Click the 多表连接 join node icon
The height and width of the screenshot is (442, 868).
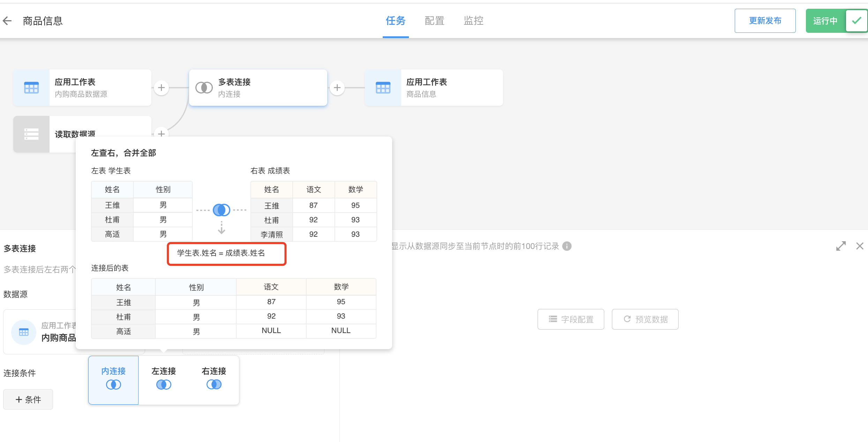pyautogui.click(x=204, y=88)
